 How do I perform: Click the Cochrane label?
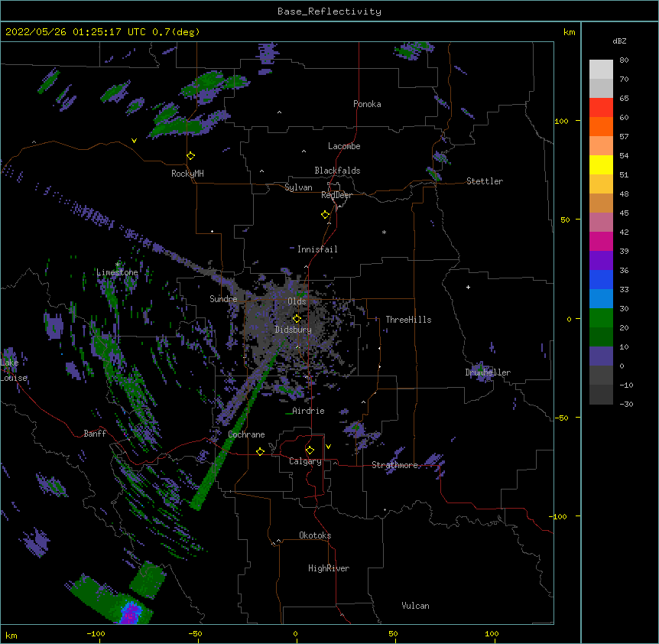246,434
